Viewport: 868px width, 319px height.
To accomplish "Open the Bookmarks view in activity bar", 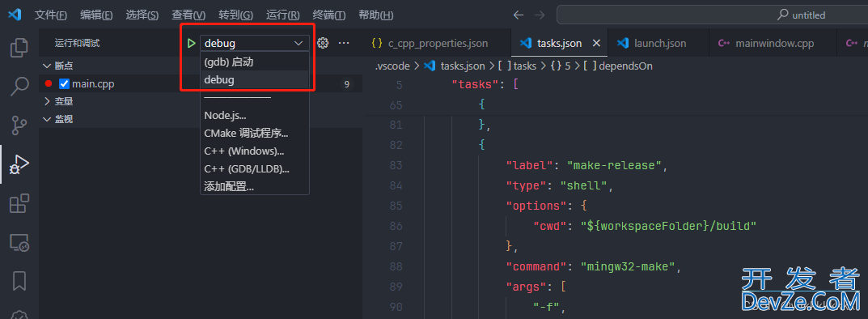I will [19, 281].
